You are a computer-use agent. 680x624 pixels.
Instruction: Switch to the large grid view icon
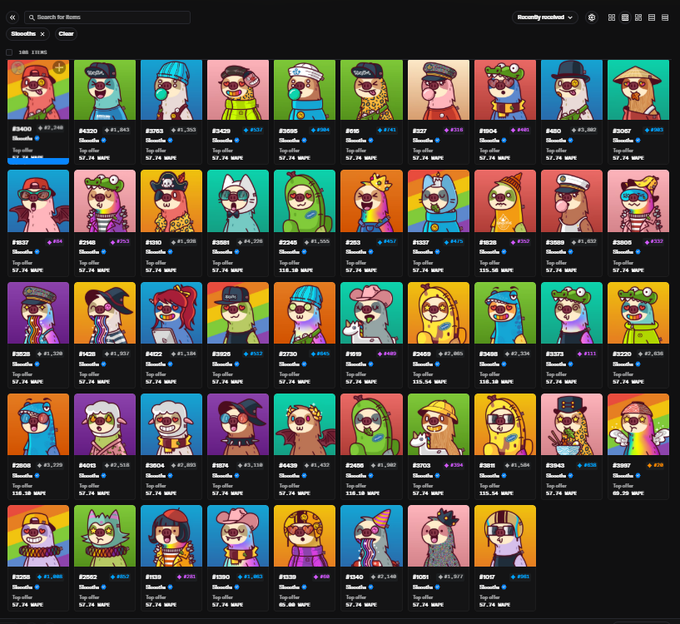pos(611,17)
